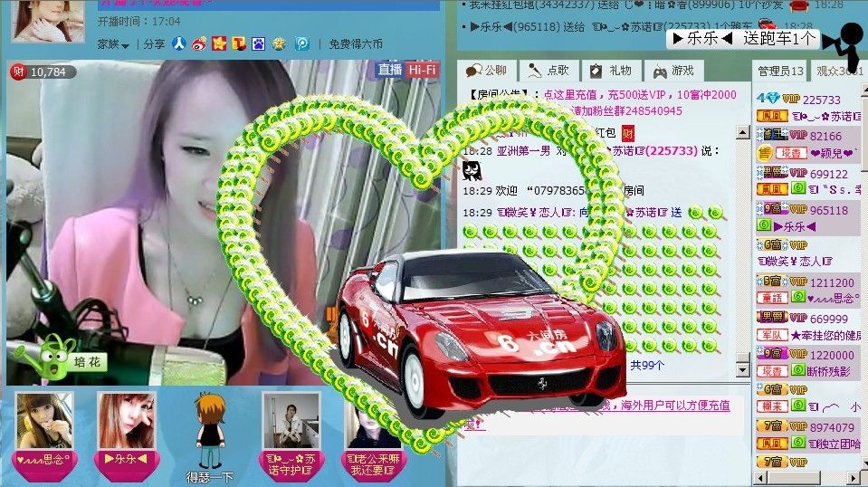The height and width of the screenshot is (487, 868).
Task: Select user 1220000 in the list
Action: [832, 355]
